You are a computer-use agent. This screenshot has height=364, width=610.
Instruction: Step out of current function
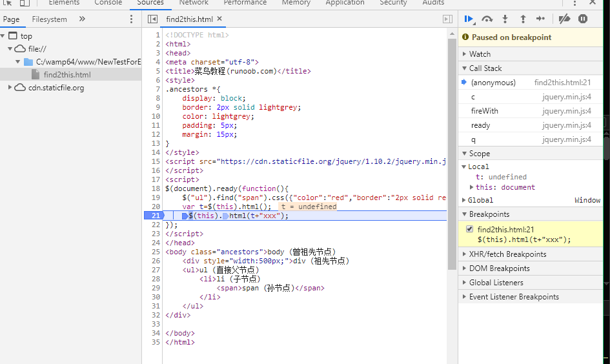(523, 19)
